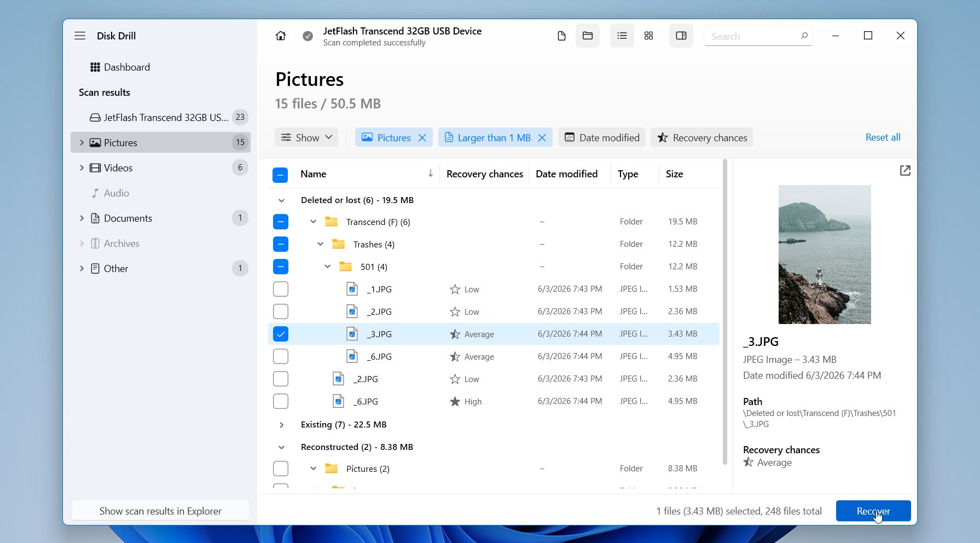
Task: Click Reset all filters link
Action: tap(883, 137)
